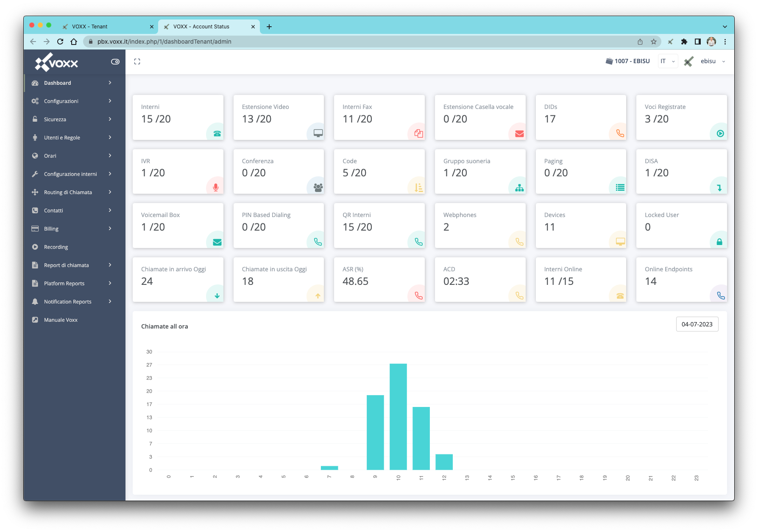Click the tallest chart bar at hour 10
The height and width of the screenshot is (532, 758).
pyautogui.click(x=398, y=417)
